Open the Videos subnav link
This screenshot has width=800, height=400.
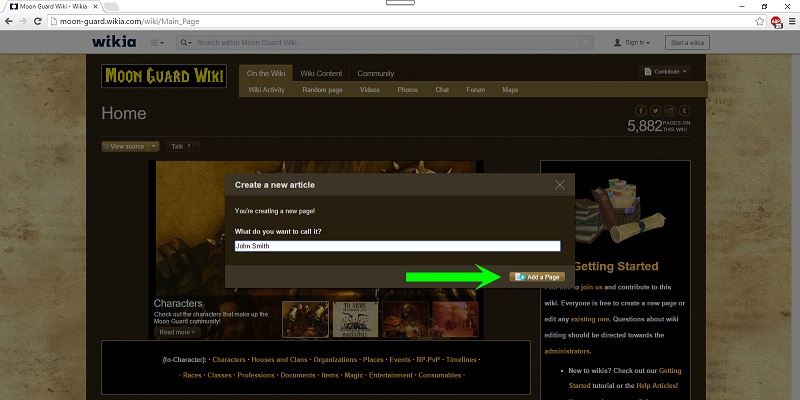click(369, 90)
